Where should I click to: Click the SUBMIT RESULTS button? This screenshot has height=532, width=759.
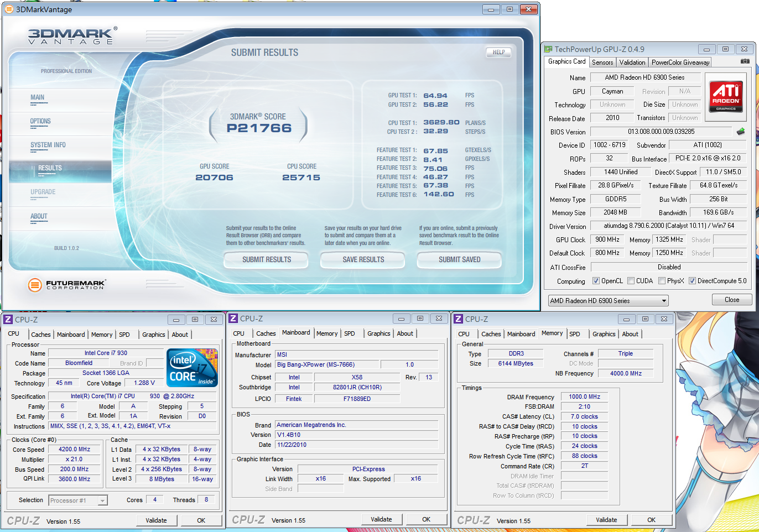point(267,259)
